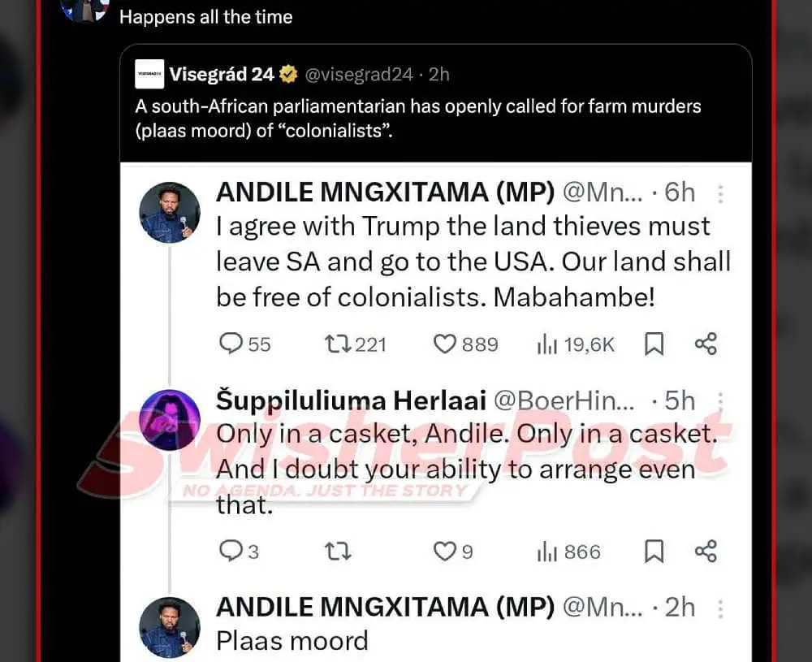Click Visegrád 24 profile logo avatar

149,75
